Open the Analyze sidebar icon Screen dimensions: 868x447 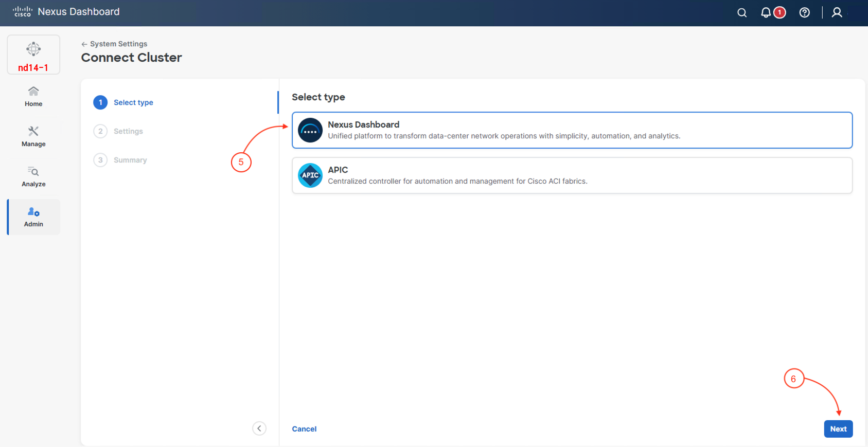(33, 176)
